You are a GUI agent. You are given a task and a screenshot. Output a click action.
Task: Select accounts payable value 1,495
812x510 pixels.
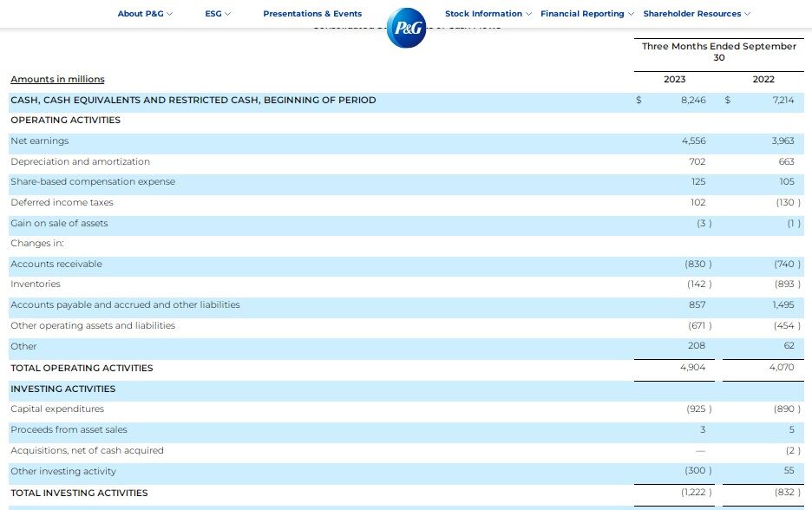pos(783,305)
